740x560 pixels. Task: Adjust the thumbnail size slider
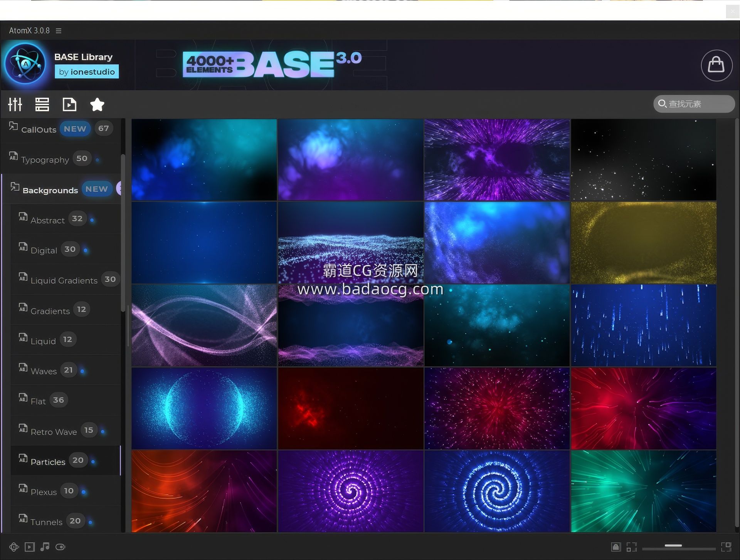[679, 547]
